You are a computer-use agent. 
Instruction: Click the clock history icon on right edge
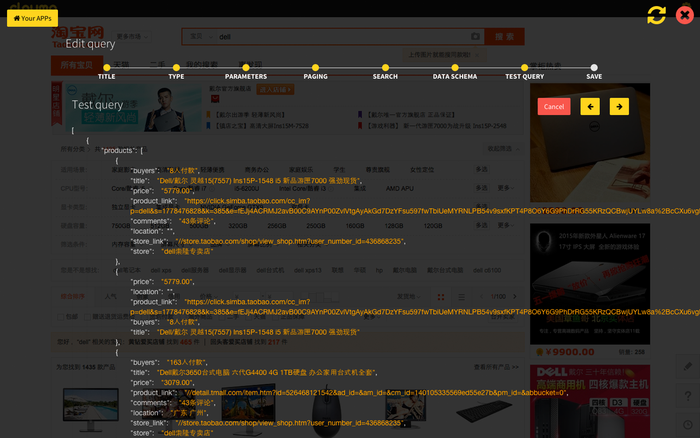(x=688, y=425)
